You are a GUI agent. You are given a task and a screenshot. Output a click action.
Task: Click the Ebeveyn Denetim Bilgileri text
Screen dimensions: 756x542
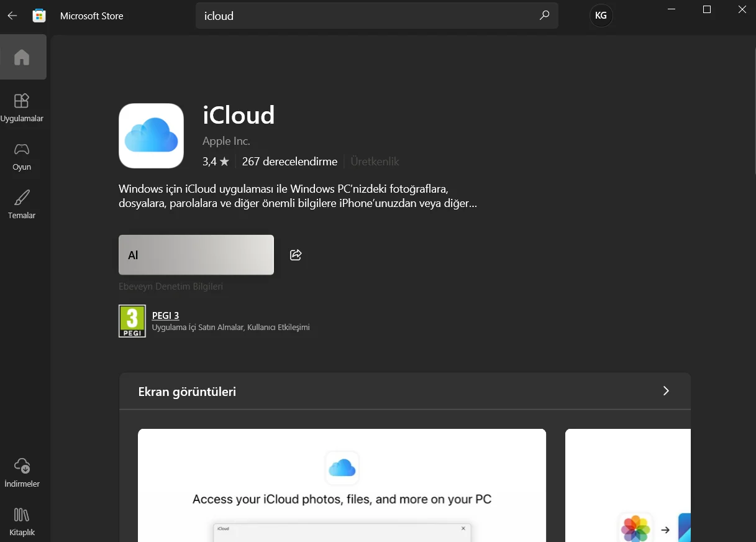pyautogui.click(x=171, y=287)
